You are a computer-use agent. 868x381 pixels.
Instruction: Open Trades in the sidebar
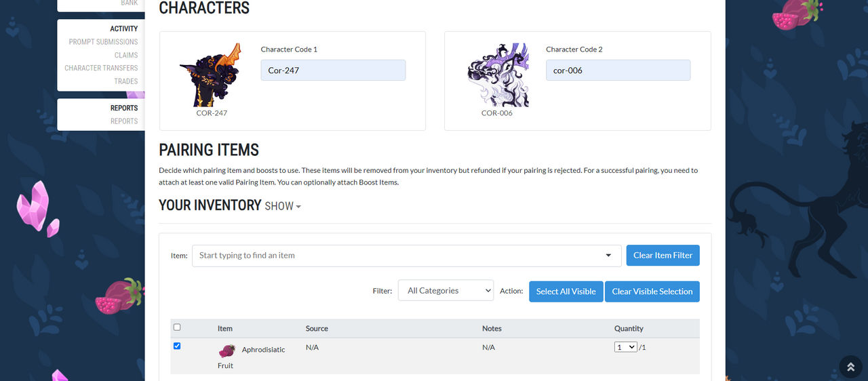tap(126, 81)
